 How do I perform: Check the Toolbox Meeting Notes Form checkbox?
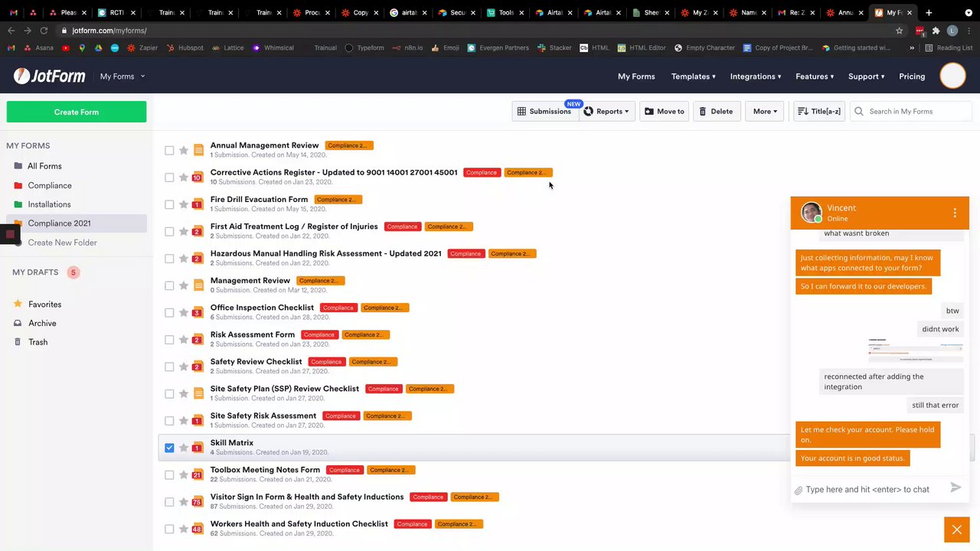click(x=169, y=474)
